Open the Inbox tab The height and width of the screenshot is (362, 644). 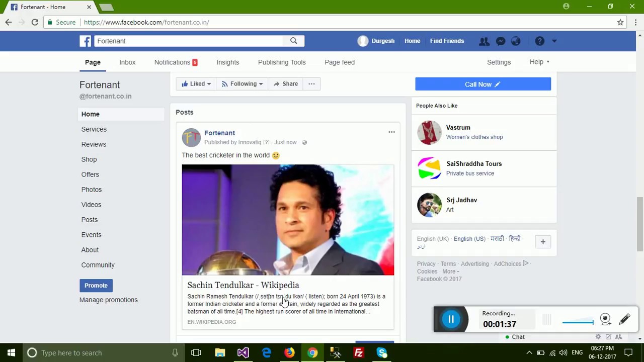pos(127,62)
